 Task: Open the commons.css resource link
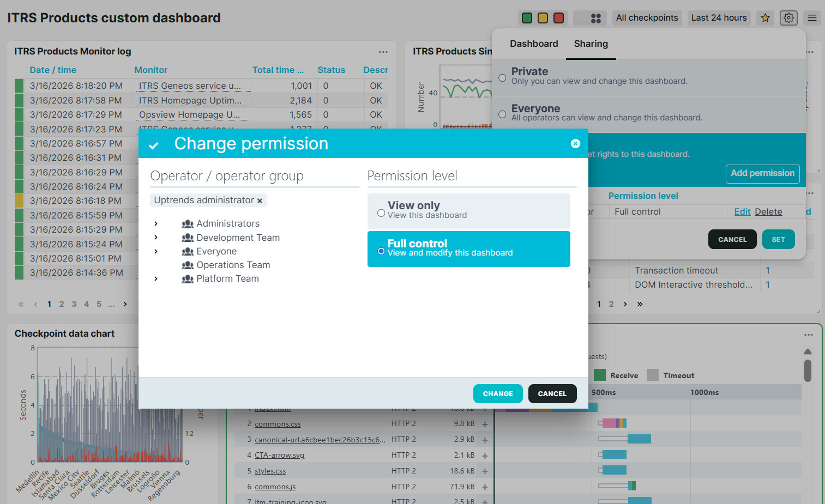click(x=278, y=423)
